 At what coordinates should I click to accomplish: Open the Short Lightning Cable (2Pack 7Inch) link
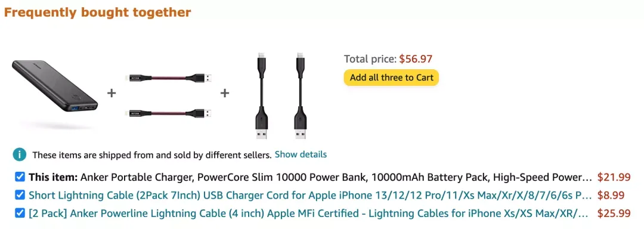(311, 196)
